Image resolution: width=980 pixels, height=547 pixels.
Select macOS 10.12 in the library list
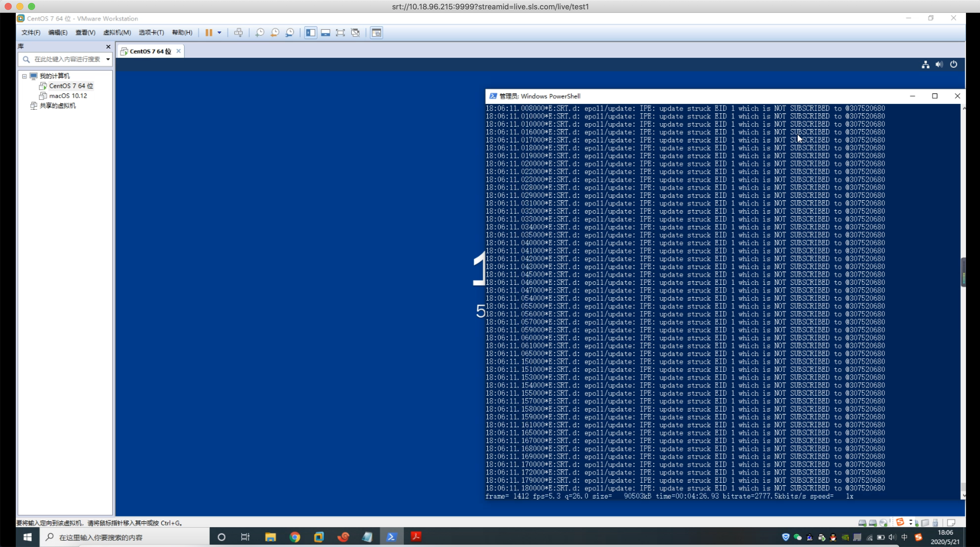[67, 95]
